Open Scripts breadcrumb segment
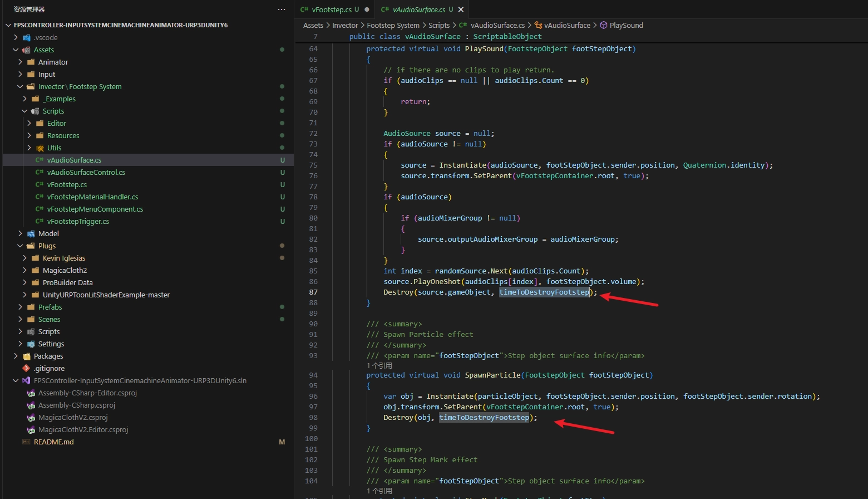The width and height of the screenshot is (868, 499). click(x=439, y=25)
